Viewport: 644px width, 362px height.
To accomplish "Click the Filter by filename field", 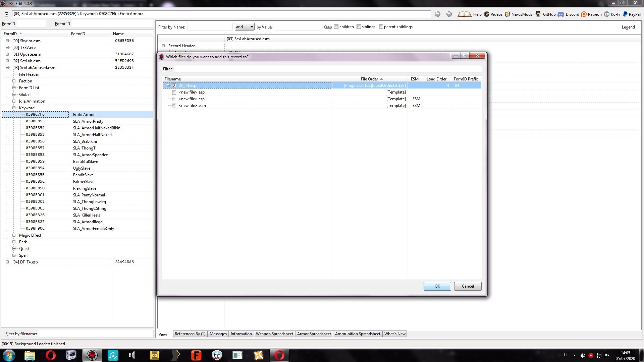I will [x=96, y=334].
